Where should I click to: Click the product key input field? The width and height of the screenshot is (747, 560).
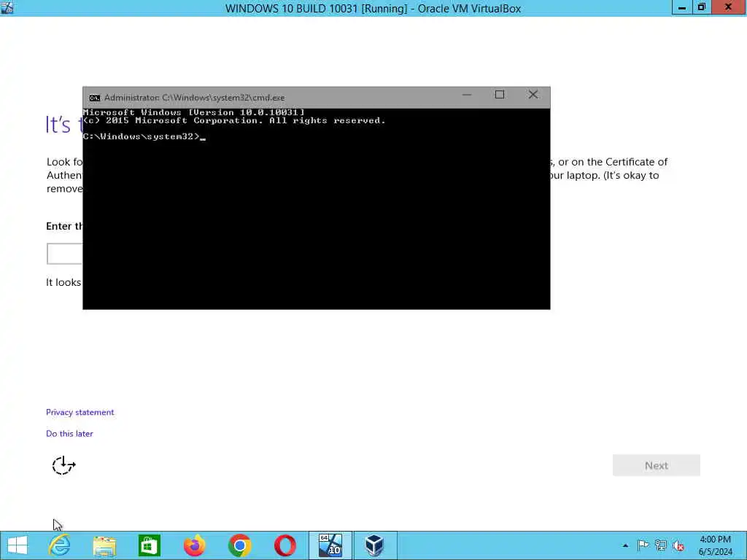pyautogui.click(x=65, y=254)
